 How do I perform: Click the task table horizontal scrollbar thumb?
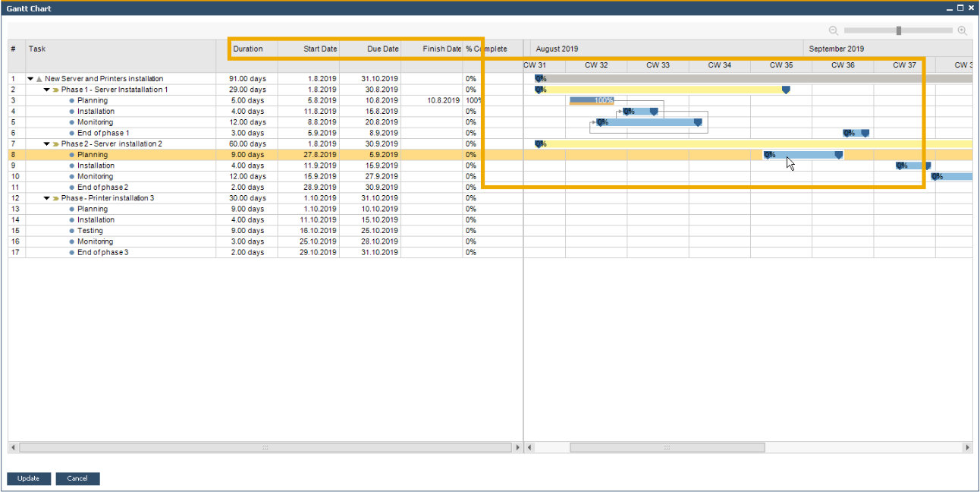265,448
